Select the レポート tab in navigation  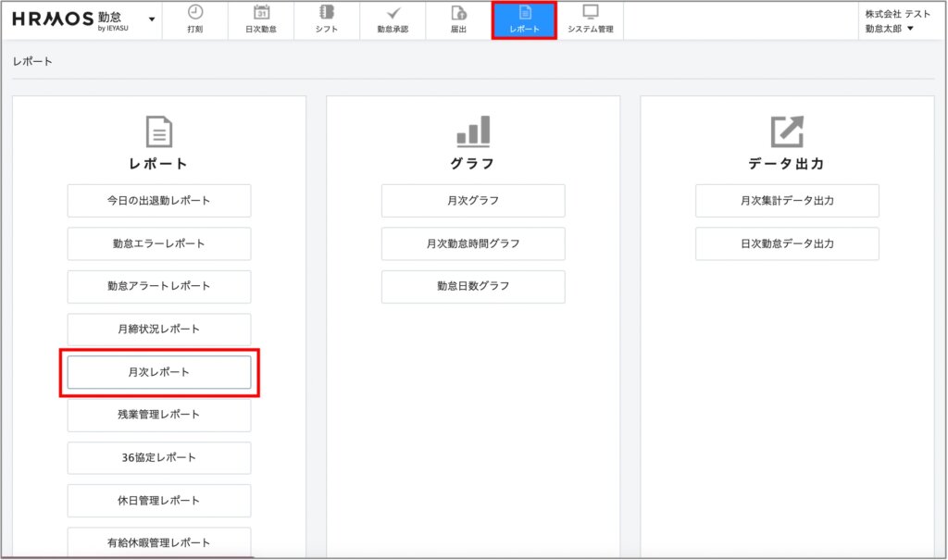click(x=524, y=20)
